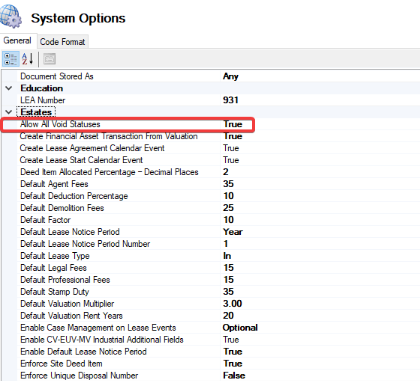The width and height of the screenshot is (420, 381).
Task: Select Default Professional Fees property
Action: 65,280
